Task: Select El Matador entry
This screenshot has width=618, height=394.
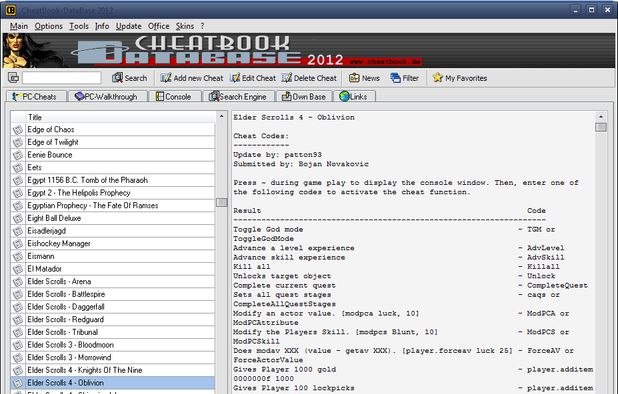Action: [113, 269]
